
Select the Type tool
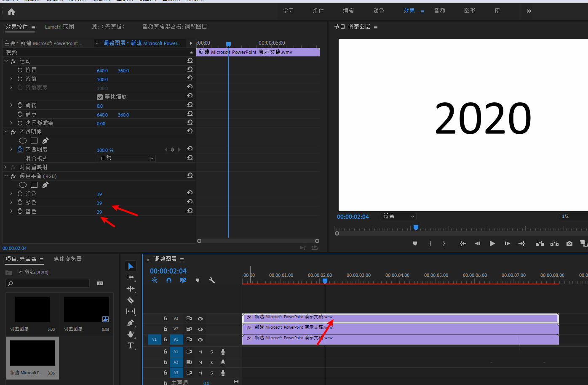tap(131, 345)
